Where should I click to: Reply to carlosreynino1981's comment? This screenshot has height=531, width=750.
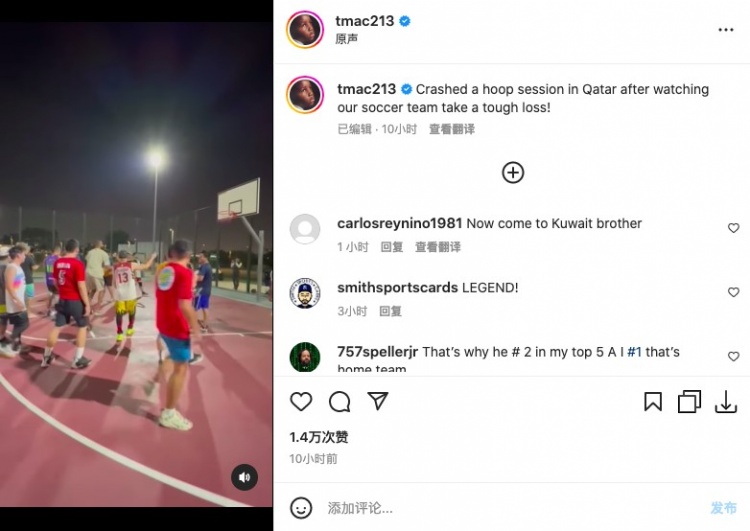[x=392, y=247]
